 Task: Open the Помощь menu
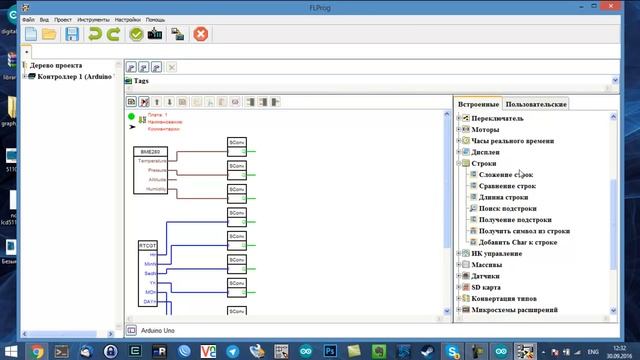[x=156, y=20]
